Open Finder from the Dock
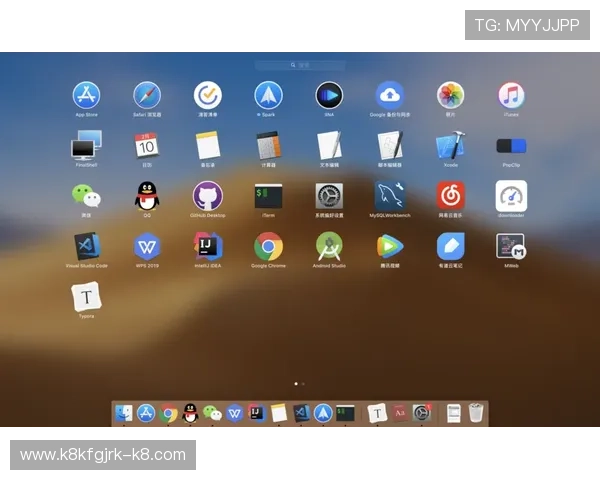600x480 pixels. tap(124, 413)
